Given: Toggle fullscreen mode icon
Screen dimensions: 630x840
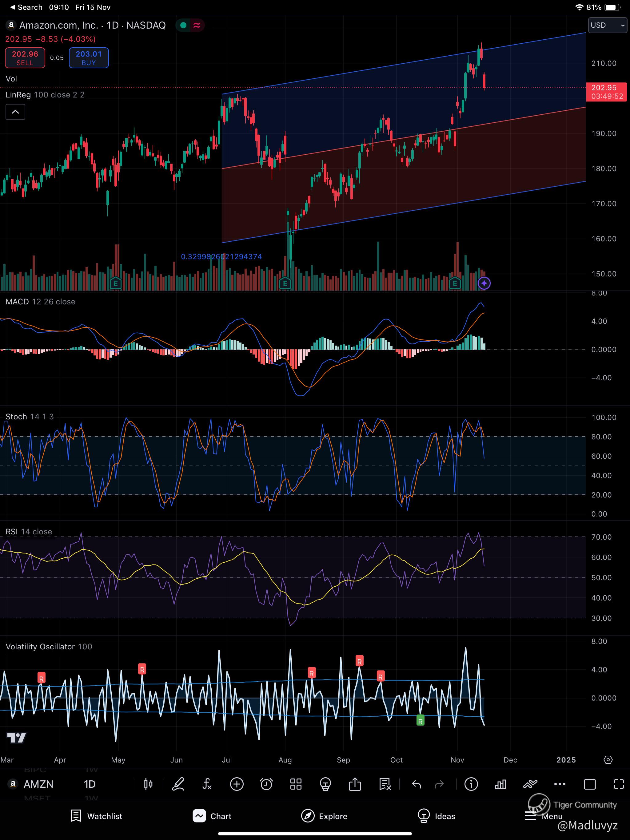Looking at the screenshot, I should click(x=619, y=784).
